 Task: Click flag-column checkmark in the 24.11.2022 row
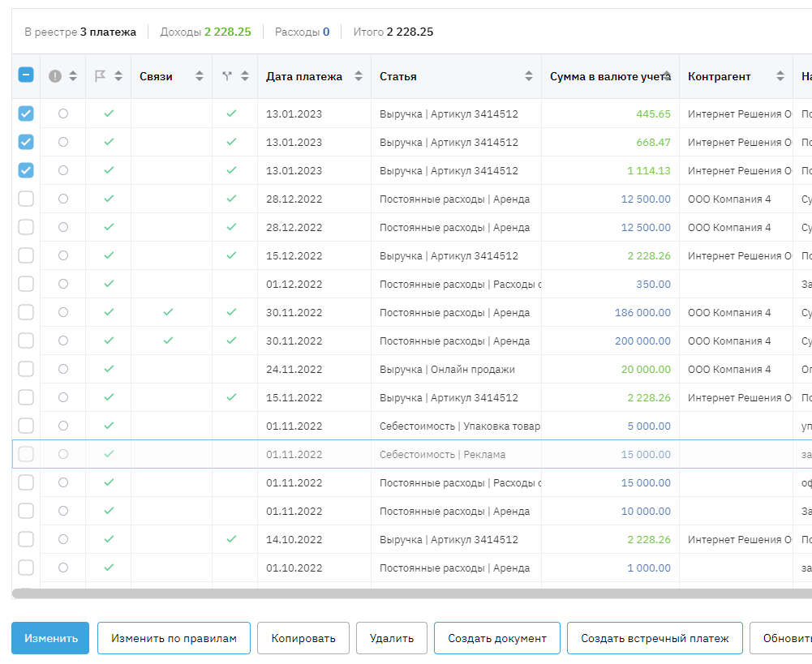tap(109, 369)
